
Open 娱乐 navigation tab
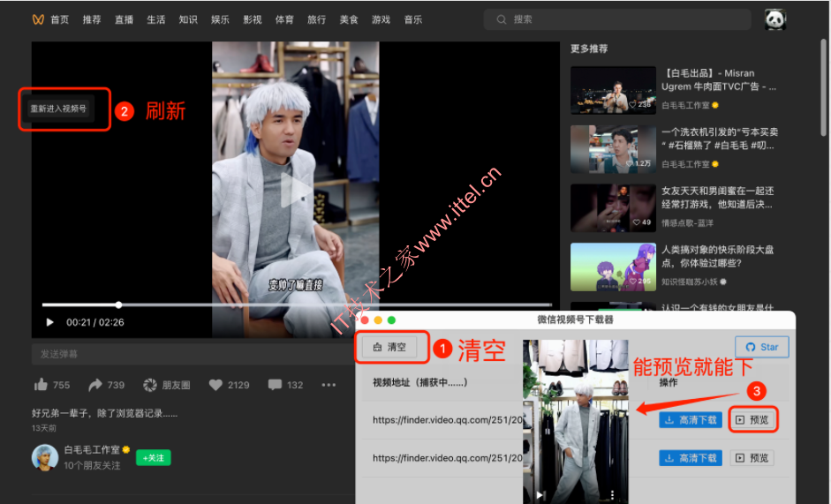click(x=220, y=19)
